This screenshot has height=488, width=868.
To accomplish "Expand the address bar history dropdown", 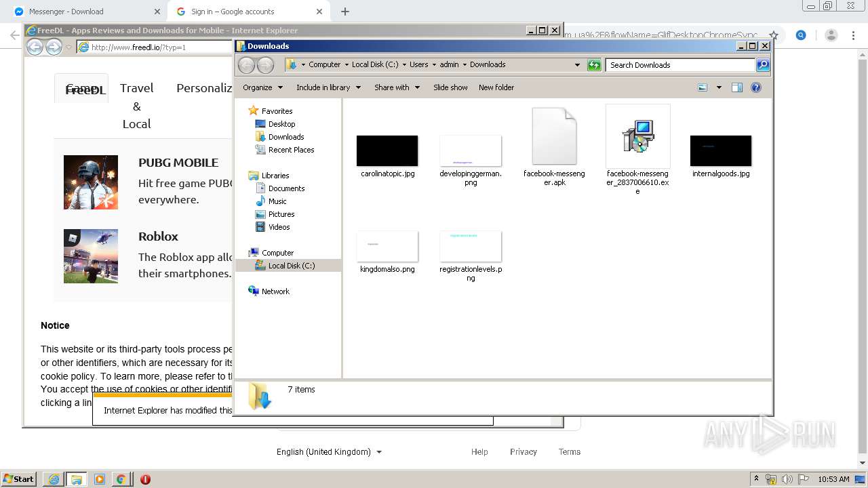I will click(x=577, y=65).
